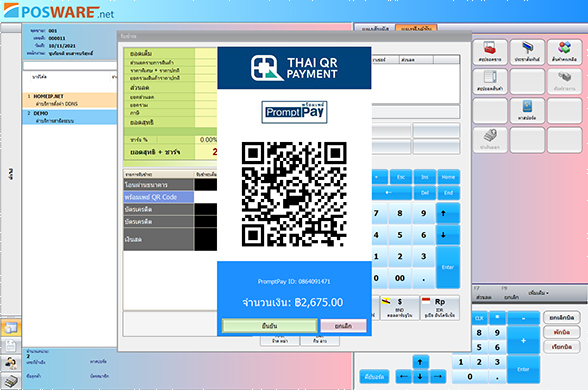Click the amount ฿2,675.00 text

point(319,302)
